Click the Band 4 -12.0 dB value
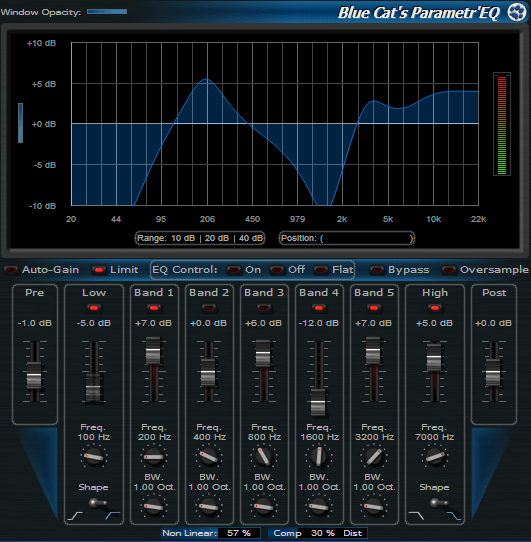 click(318, 323)
